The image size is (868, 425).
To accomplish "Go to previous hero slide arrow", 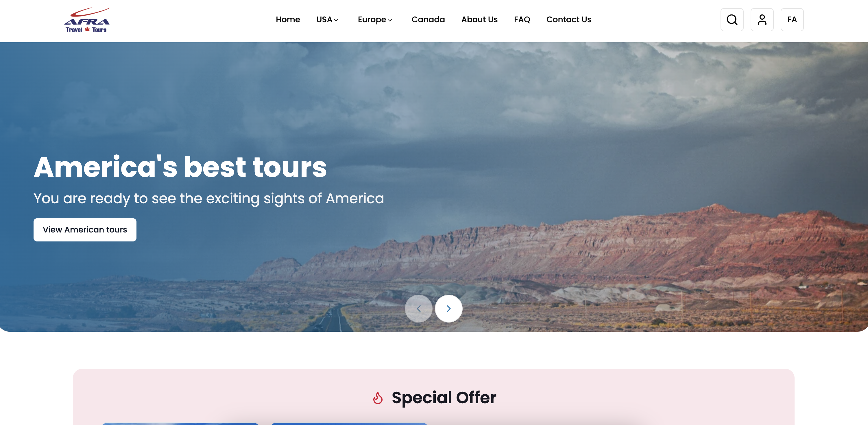I will [x=418, y=308].
